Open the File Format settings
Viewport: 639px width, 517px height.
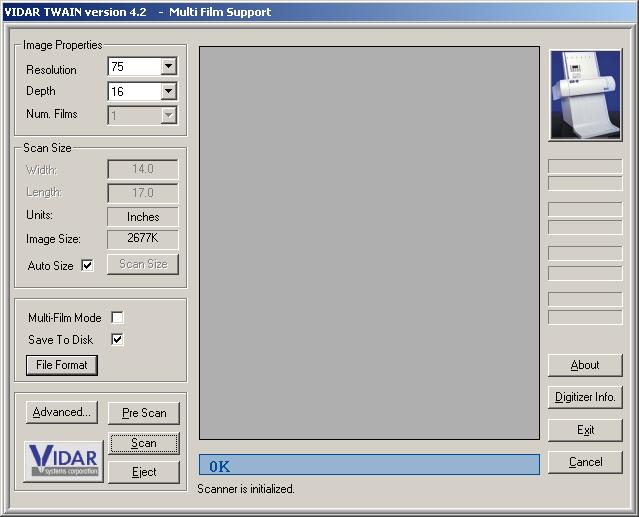[62, 365]
